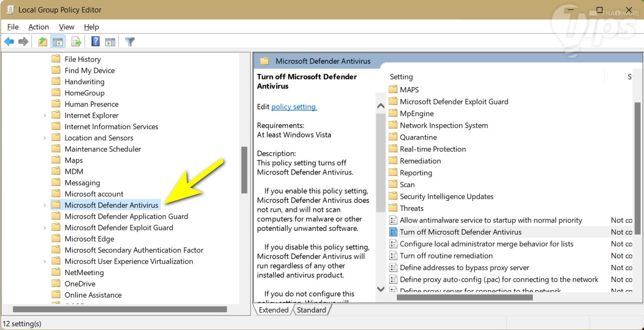Expand Microsoft User Experience Virtualization node

[44, 261]
